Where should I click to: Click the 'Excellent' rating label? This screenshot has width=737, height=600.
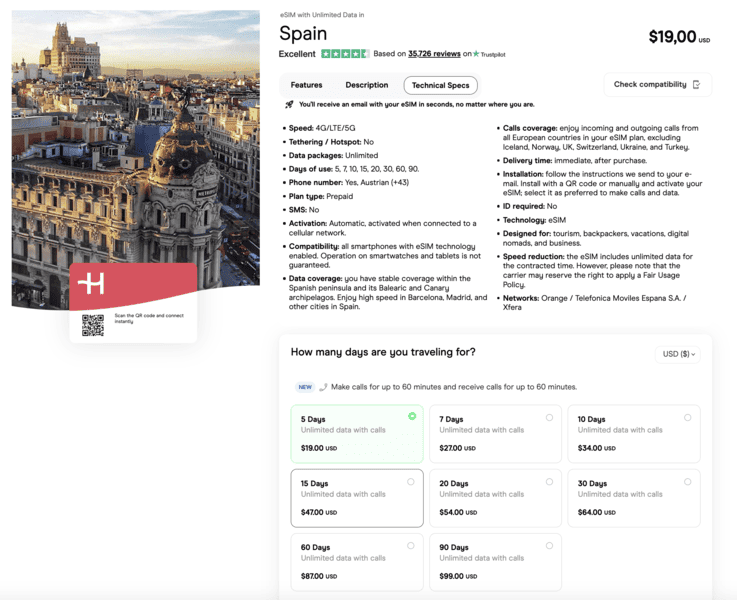pos(297,54)
